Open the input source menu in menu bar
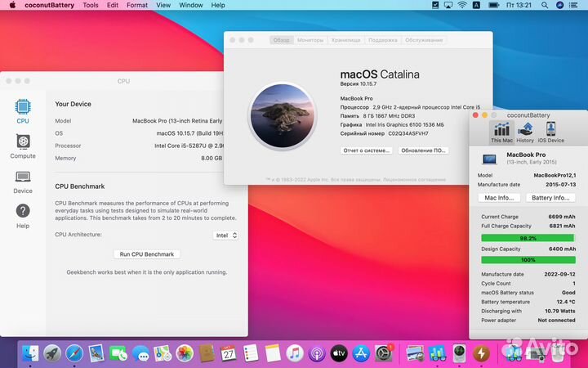The width and height of the screenshot is (588, 368). 476,5
